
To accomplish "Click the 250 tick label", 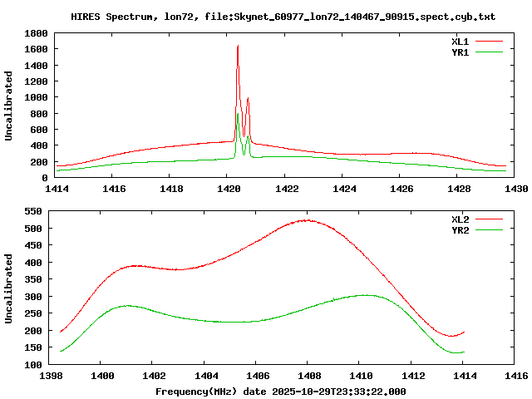I will click(33, 313).
